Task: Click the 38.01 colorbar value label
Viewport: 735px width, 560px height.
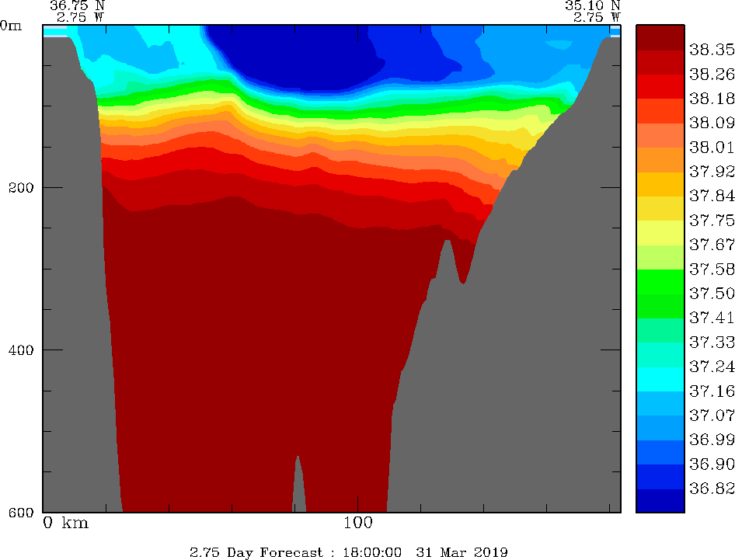Action: pyautogui.click(x=711, y=147)
